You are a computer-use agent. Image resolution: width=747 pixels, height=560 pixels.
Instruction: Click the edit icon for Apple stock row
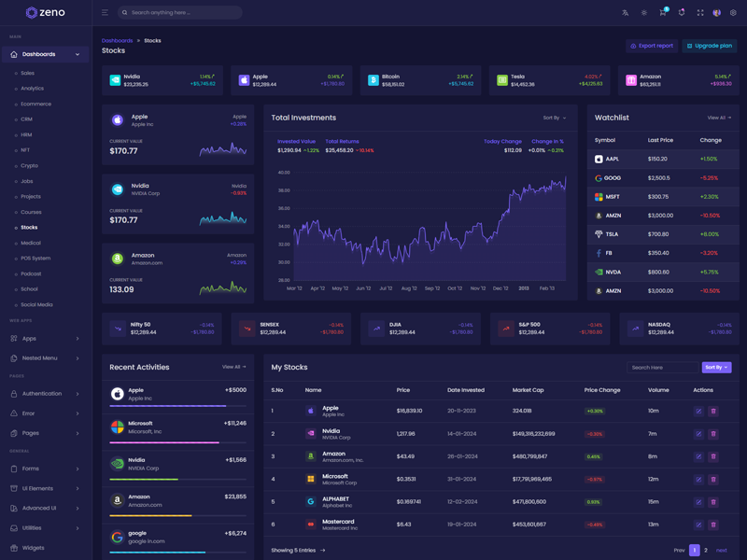pos(698,411)
